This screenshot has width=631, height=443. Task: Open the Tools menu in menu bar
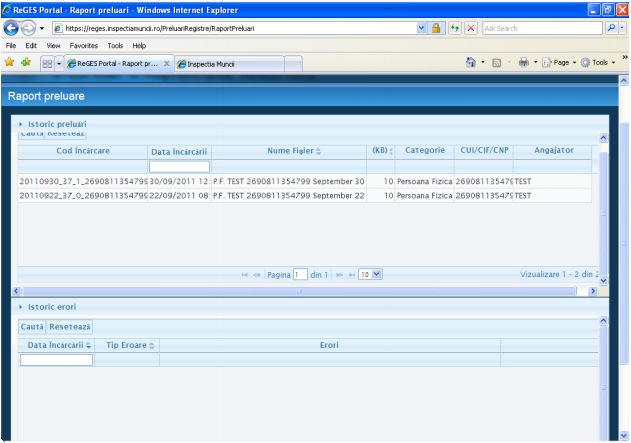(115, 45)
